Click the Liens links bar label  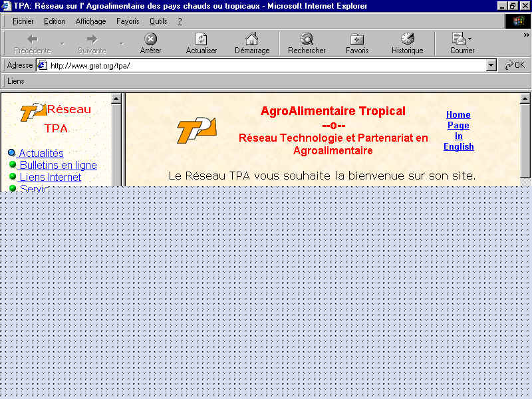pyautogui.click(x=15, y=81)
